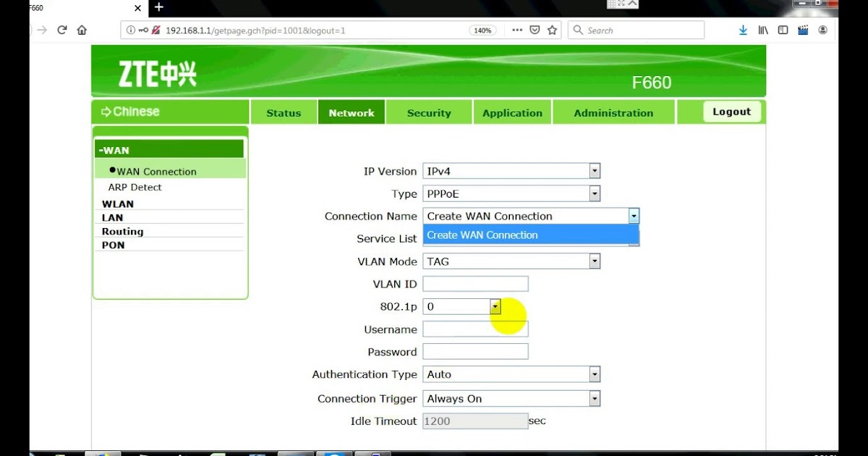Open the Application tab

point(512,113)
